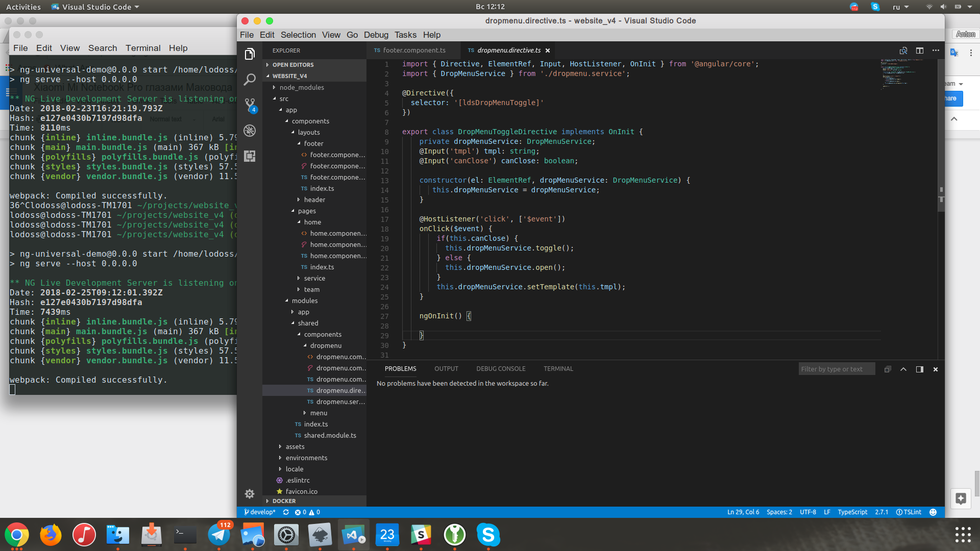The image size is (980, 551).
Task: Click the Filter by type or text field
Action: (836, 369)
